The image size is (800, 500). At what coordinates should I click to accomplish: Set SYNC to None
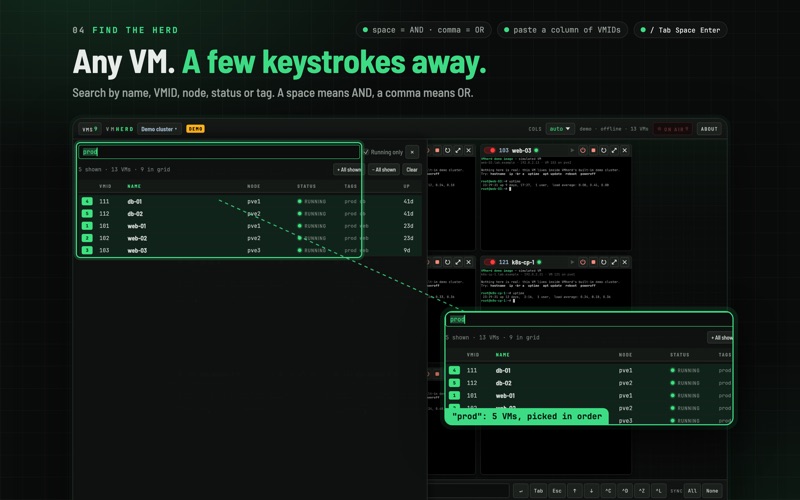pyautogui.click(x=712, y=491)
